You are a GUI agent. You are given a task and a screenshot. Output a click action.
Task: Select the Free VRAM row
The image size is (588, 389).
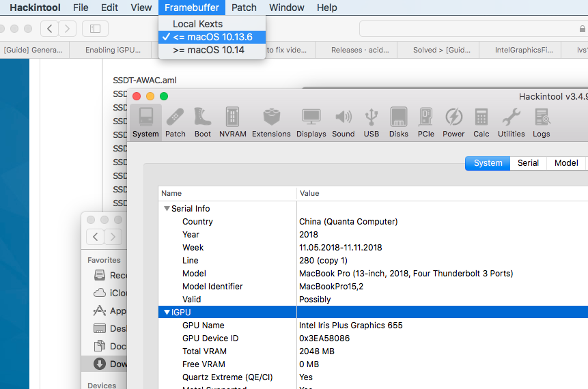click(373, 364)
